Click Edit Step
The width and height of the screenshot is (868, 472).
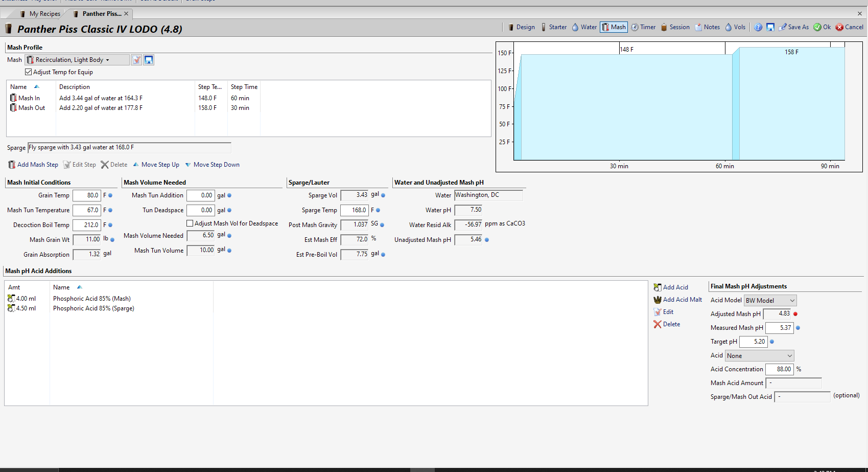(80, 165)
